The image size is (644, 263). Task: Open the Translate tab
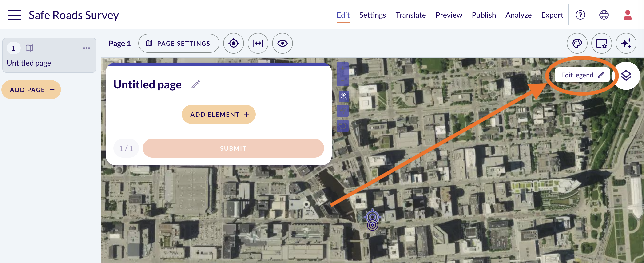(410, 15)
